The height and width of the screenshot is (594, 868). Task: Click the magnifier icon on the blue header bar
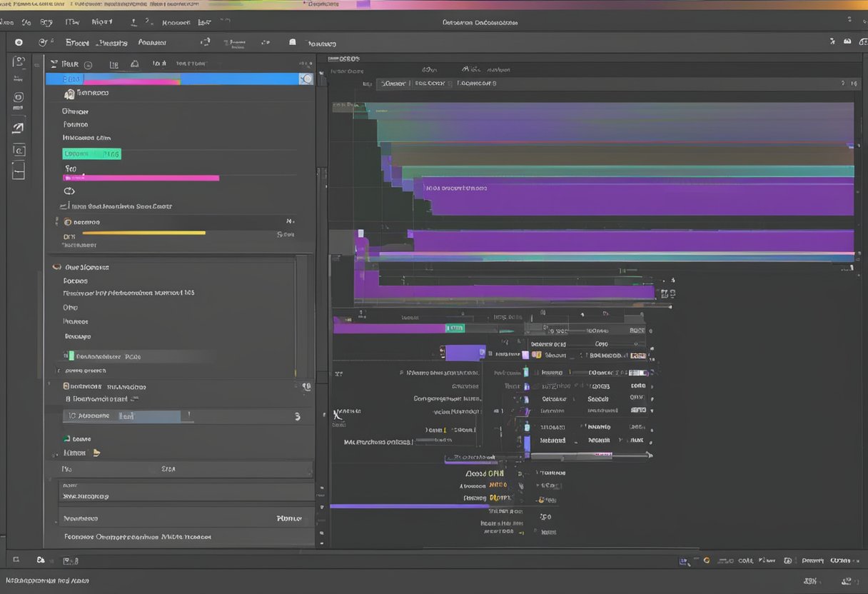pyautogui.click(x=306, y=79)
